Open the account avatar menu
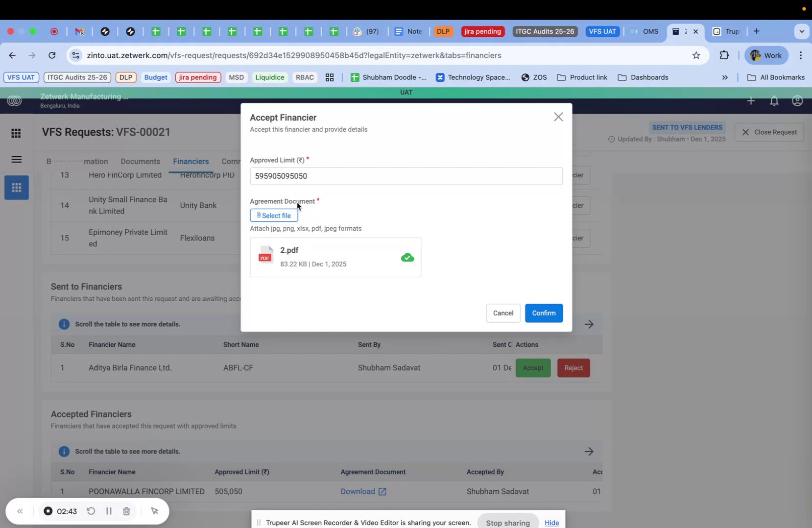Viewport: 812px width, 528px height. point(797,101)
